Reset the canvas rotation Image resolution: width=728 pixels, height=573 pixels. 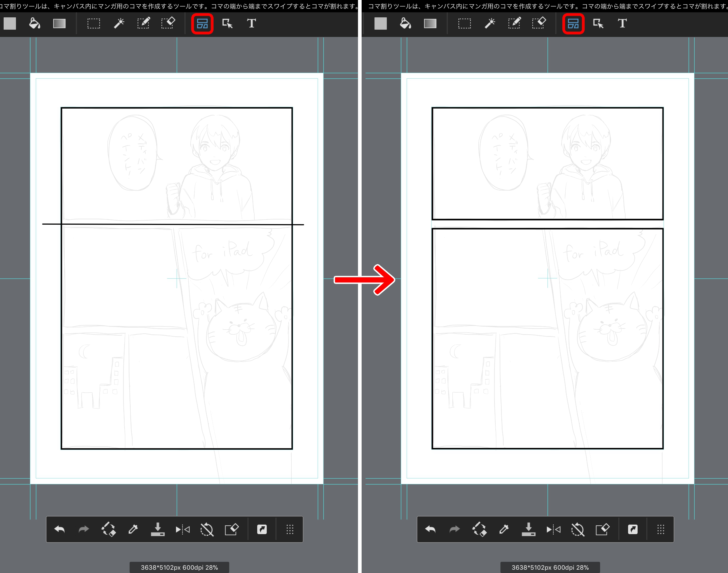tap(207, 529)
